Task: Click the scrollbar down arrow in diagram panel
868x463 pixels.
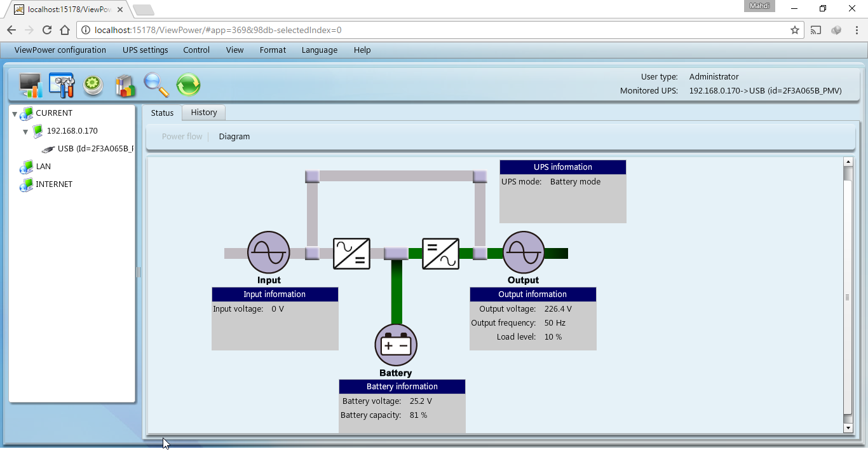Action: 848,428
